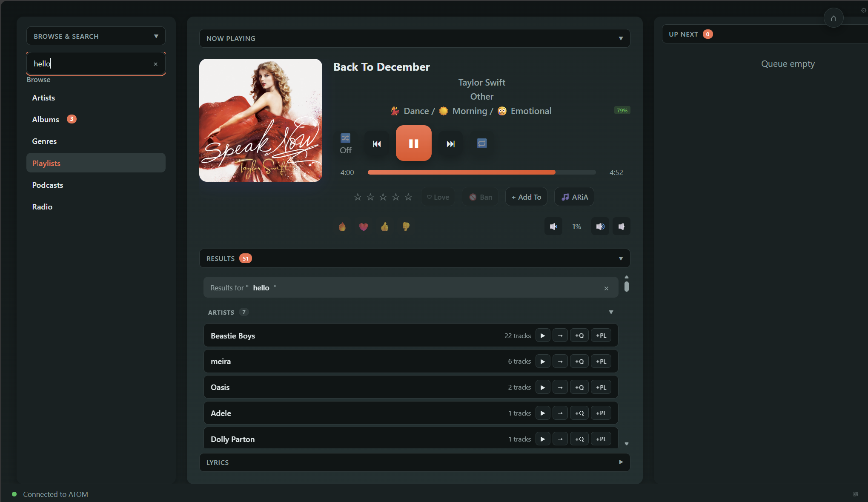
Task: Raise volume with the volume up icon
Action: click(600, 227)
